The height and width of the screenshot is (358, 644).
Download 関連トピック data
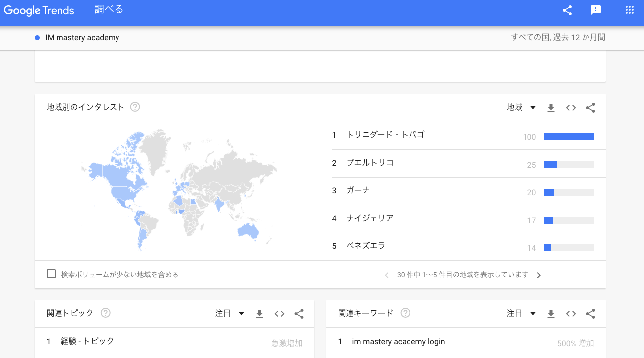(x=259, y=314)
